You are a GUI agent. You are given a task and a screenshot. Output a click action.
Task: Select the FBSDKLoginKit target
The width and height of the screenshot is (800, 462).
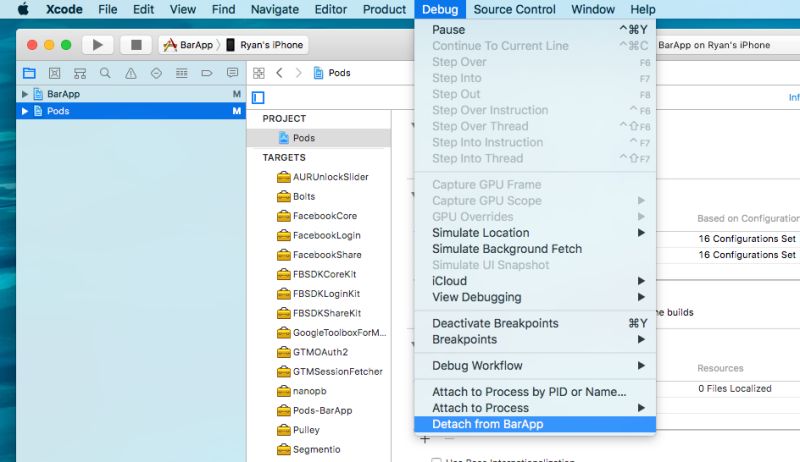(319, 294)
